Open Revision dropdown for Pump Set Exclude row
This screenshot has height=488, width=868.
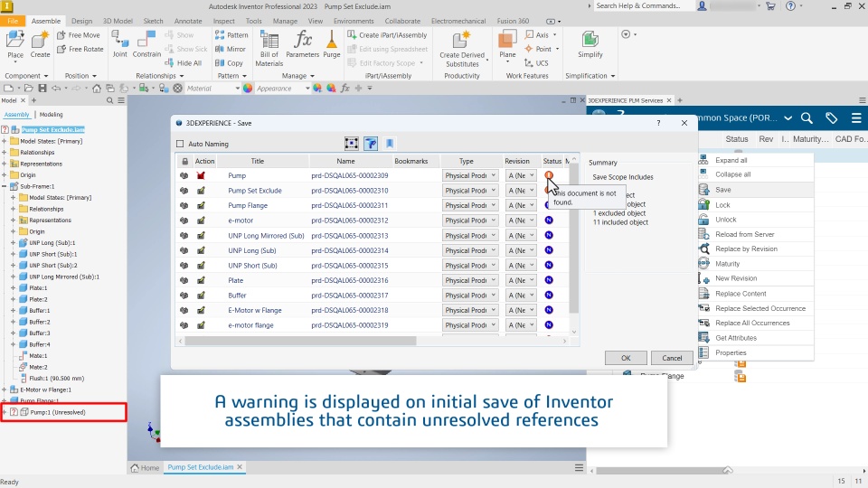pyautogui.click(x=521, y=191)
